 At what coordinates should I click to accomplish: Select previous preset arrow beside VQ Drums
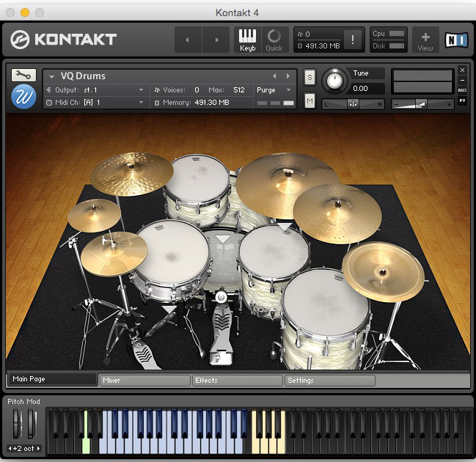[x=274, y=76]
